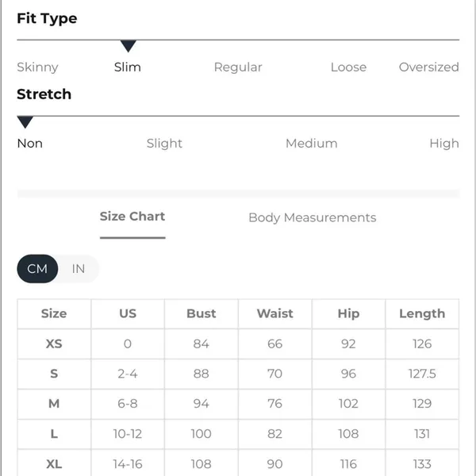This screenshot has height=476, width=476.
Task: Click the Fit Type triangle marker
Action: (128, 46)
